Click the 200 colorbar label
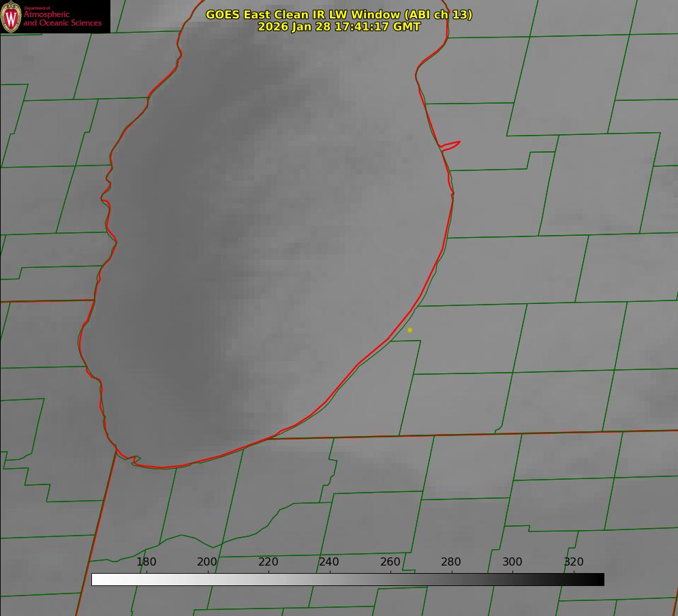 pos(207,561)
